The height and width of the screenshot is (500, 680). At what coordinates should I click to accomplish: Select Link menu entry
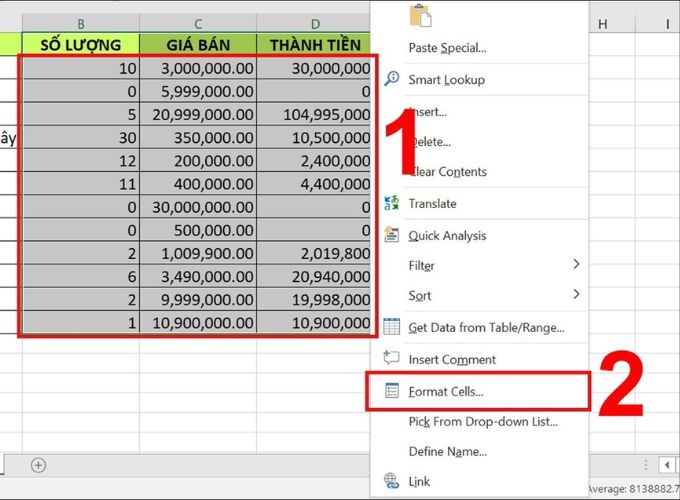click(x=419, y=481)
